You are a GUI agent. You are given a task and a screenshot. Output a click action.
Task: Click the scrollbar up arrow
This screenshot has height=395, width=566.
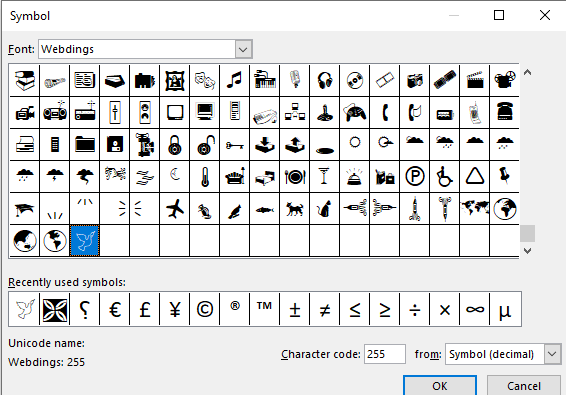click(x=527, y=73)
